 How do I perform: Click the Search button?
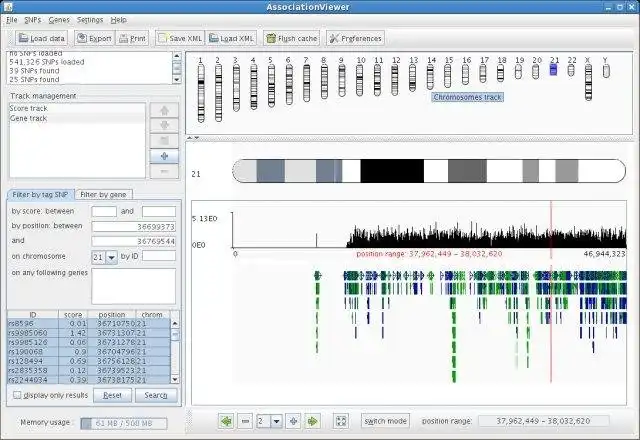tap(156, 395)
